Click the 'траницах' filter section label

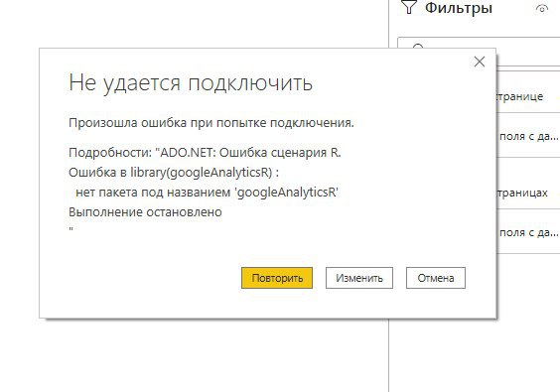click(x=522, y=193)
